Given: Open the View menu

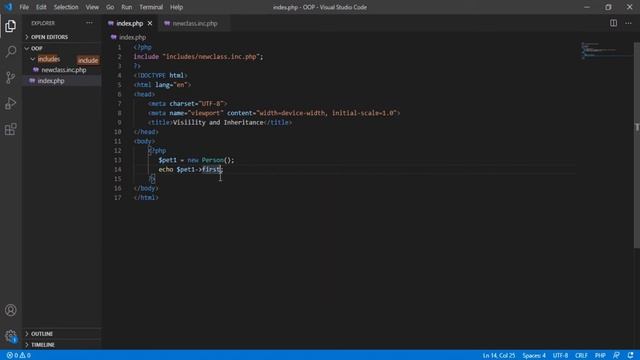Looking at the screenshot, I should [92, 7].
